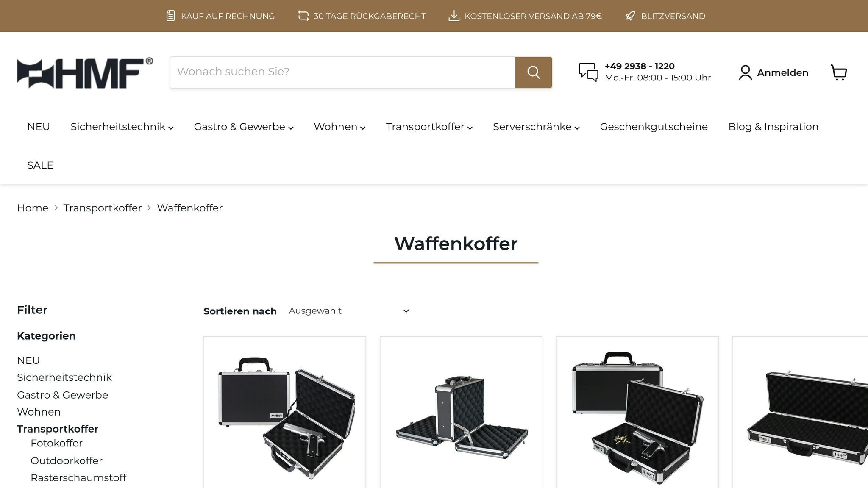The height and width of the screenshot is (488, 868).
Task: Focus the Wonach suchen Sie search field
Action: pyautogui.click(x=342, y=72)
